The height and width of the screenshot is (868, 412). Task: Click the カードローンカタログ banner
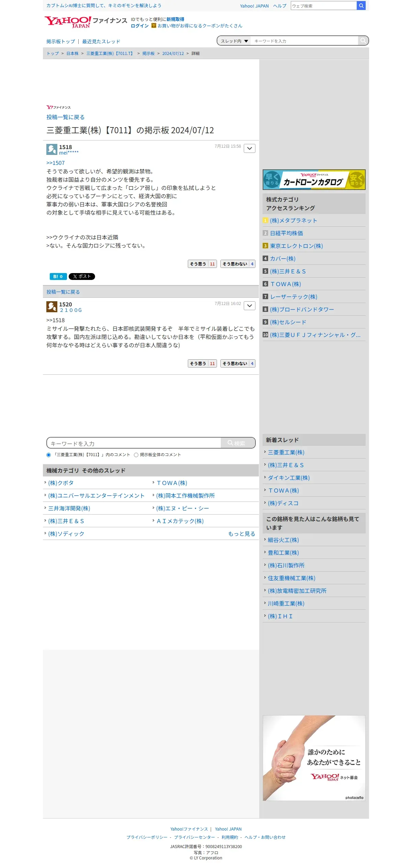coord(314,180)
